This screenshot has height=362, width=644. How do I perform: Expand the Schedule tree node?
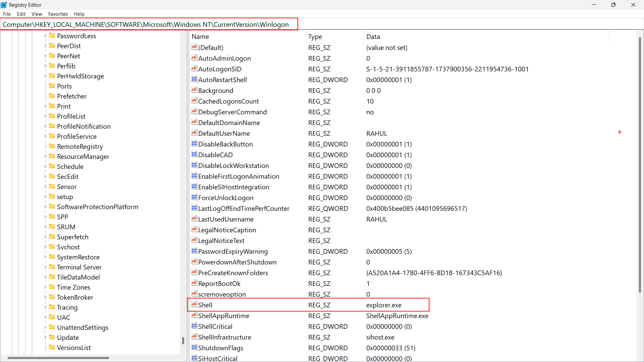pyautogui.click(x=45, y=167)
